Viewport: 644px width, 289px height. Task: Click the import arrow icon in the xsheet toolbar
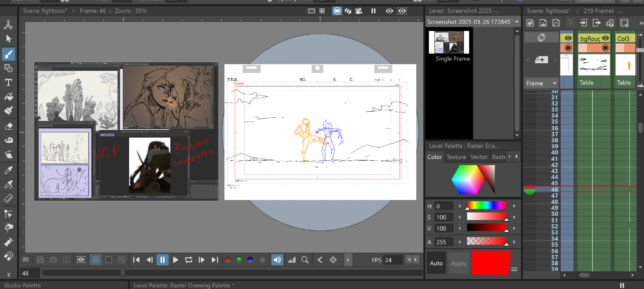coord(583,23)
